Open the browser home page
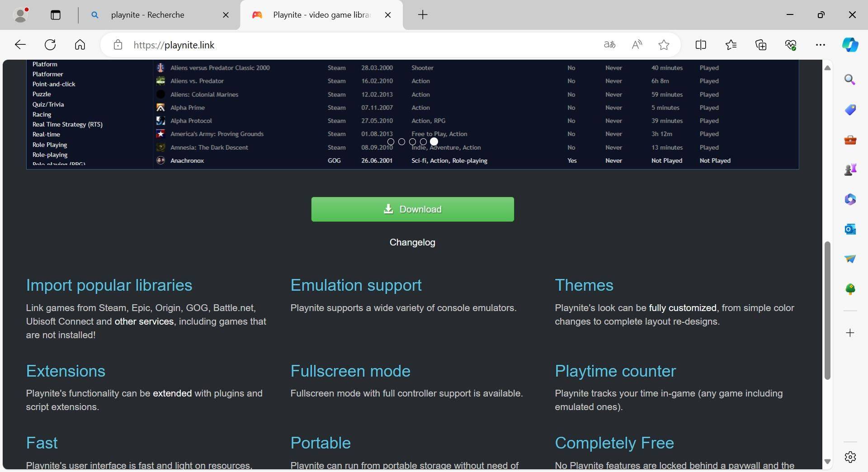Screen dimensions: 868x472 [80, 45]
